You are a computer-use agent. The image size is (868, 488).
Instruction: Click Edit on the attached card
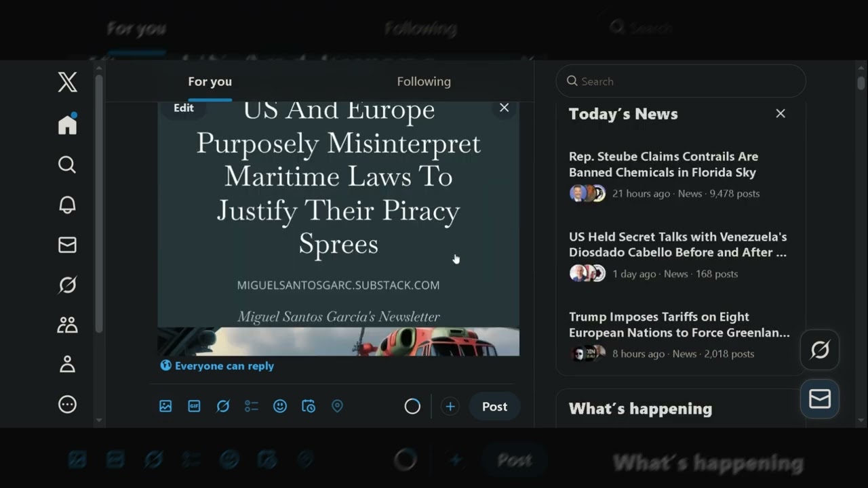point(184,108)
